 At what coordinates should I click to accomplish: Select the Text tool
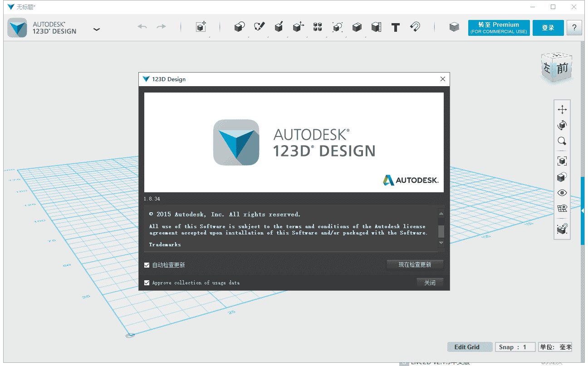(x=395, y=27)
